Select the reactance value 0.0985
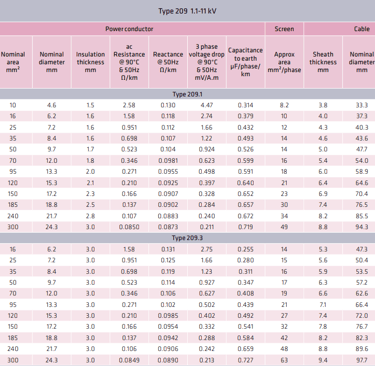375x366 pixels. (x=168, y=316)
